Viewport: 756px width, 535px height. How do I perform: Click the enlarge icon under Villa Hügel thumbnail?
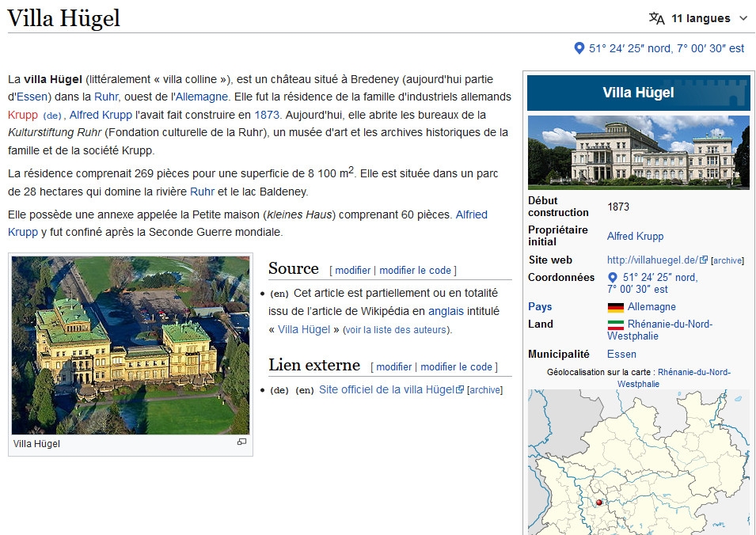pyautogui.click(x=241, y=442)
